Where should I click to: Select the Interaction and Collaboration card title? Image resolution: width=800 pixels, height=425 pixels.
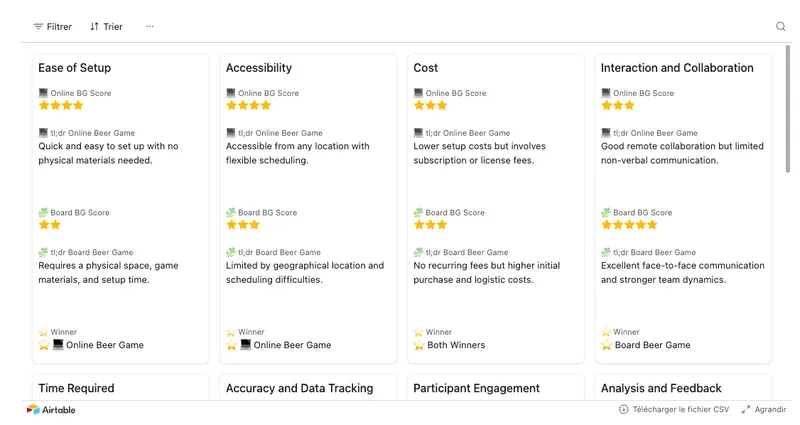677,68
